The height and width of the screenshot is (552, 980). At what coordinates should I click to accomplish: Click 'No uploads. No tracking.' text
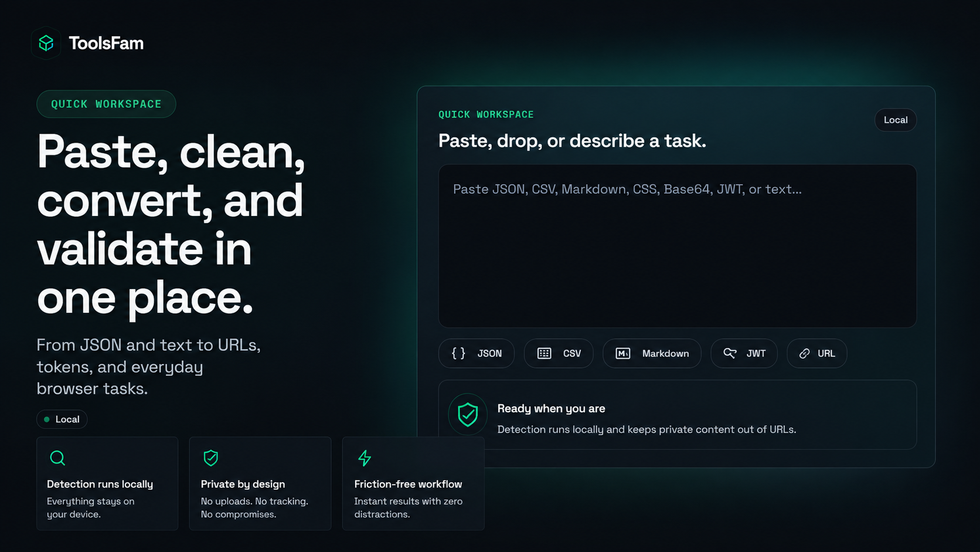254,501
